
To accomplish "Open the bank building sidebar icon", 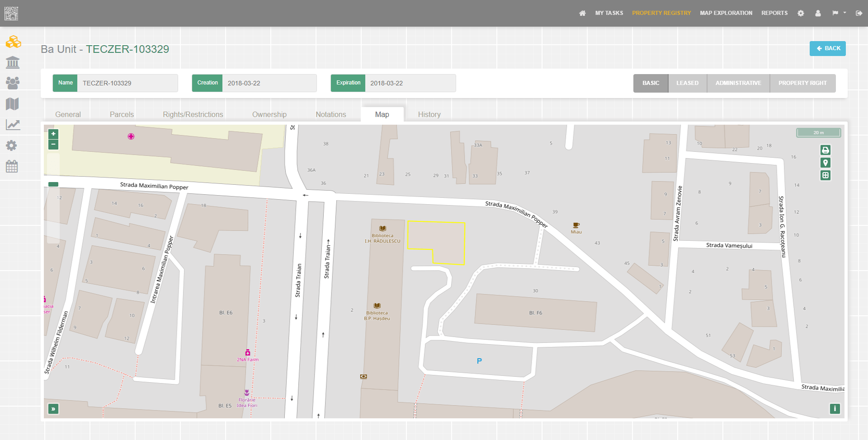I will [x=13, y=62].
